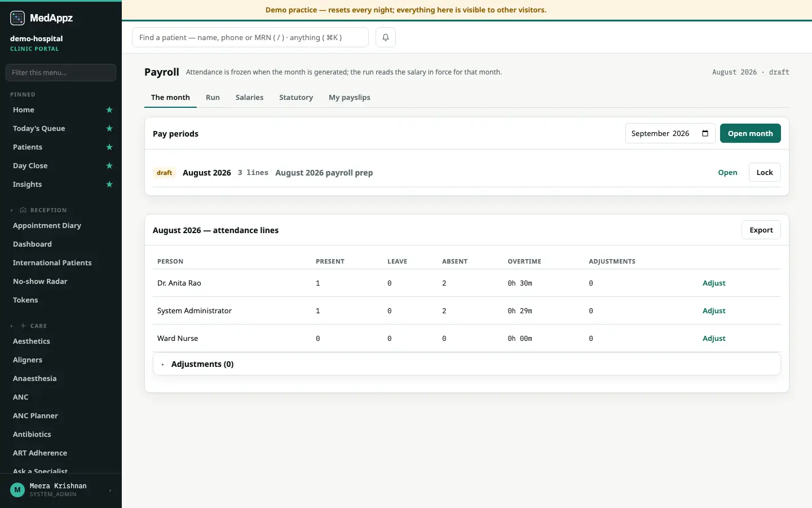Go to My payslips tab

click(x=350, y=97)
